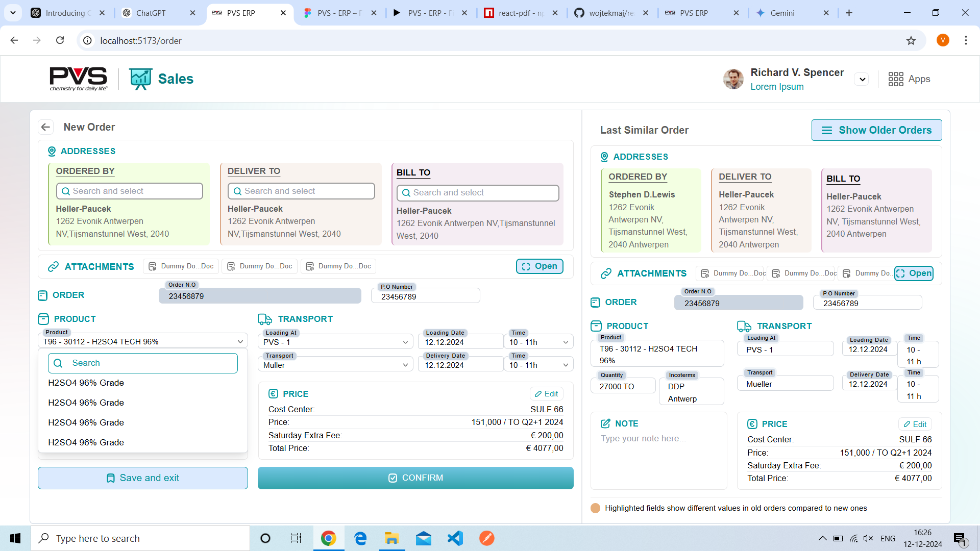Viewport: 980px width, 551px height.
Task: Click the P.O Number field in New Order
Action: (426, 296)
